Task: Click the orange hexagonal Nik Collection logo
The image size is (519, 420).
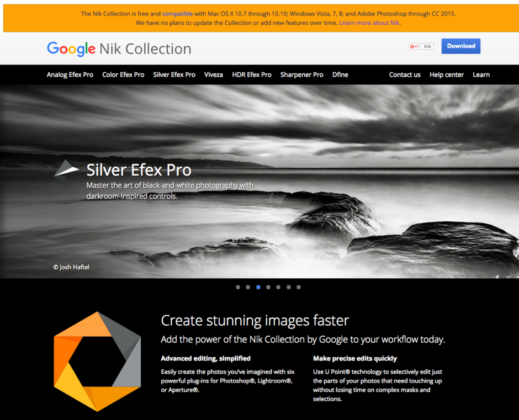Action: click(97, 361)
